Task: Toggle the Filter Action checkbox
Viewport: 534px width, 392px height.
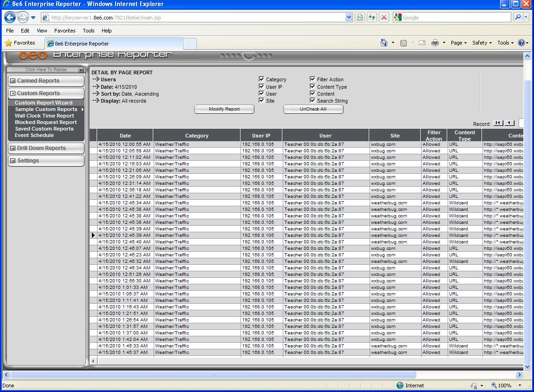Action: pos(313,79)
